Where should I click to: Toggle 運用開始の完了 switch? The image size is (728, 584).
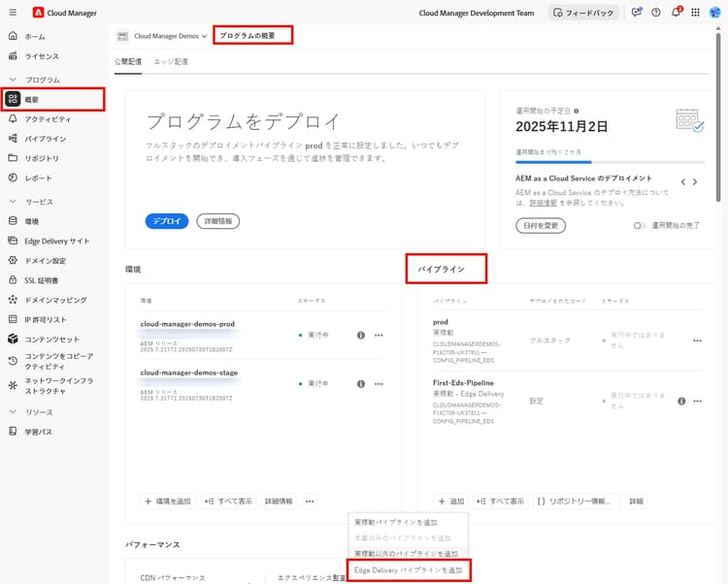click(x=640, y=225)
